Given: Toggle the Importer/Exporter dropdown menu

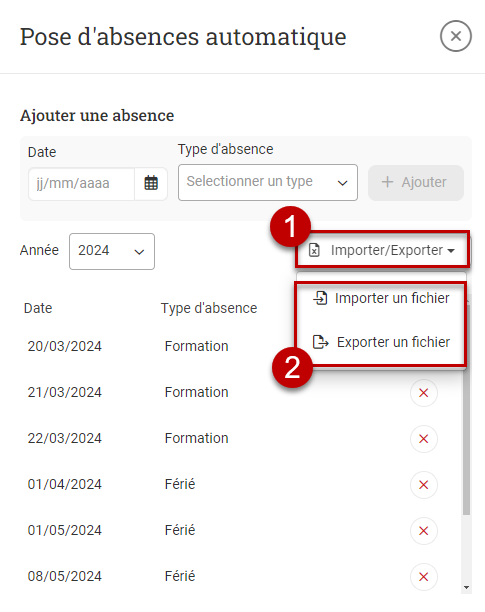Looking at the screenshot, I should (x=382, y=250).
